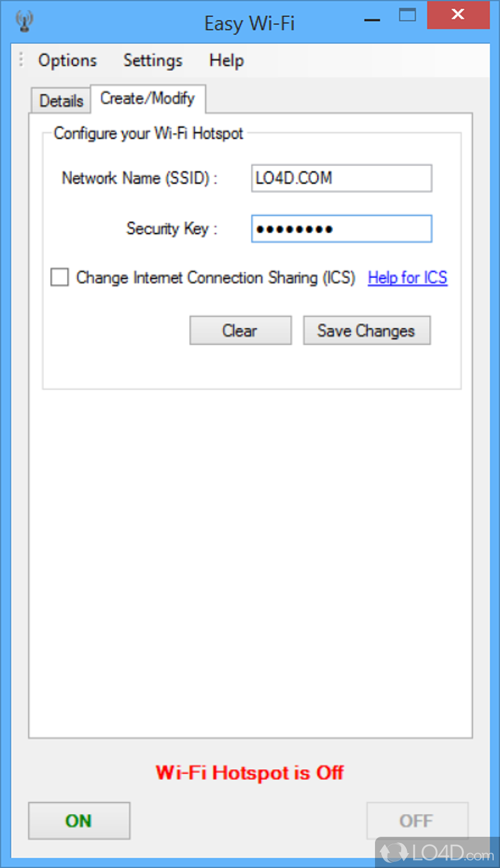
Task: Click the greyed-out OFF button
Action: tap(416, 821)
